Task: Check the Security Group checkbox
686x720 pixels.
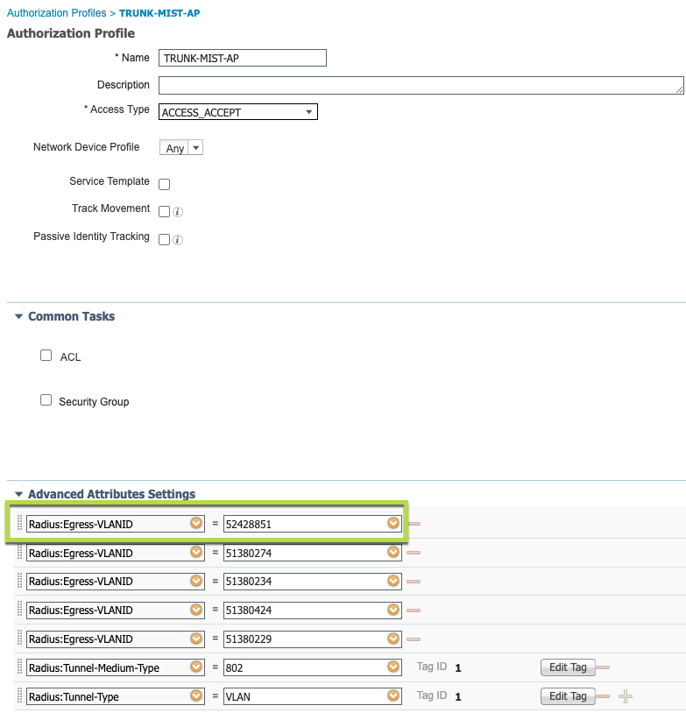Action: click(46, 400)
